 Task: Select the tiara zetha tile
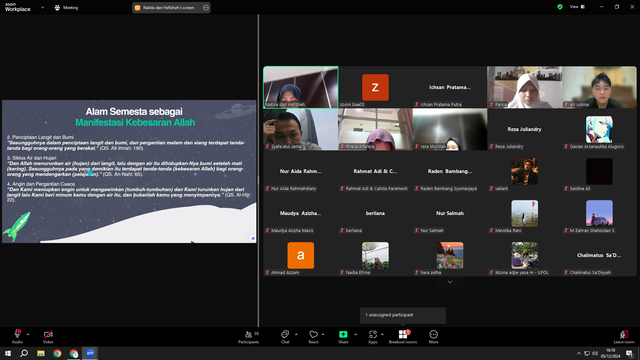tap(450, 255)
